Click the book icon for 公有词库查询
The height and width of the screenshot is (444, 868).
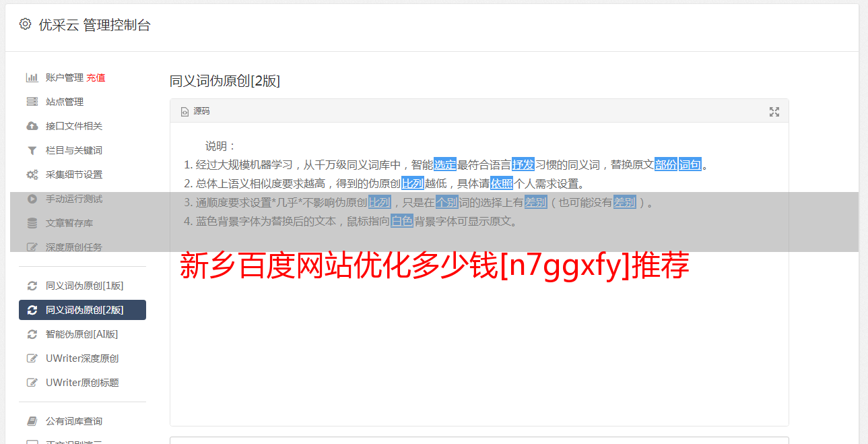click(32, 421)
